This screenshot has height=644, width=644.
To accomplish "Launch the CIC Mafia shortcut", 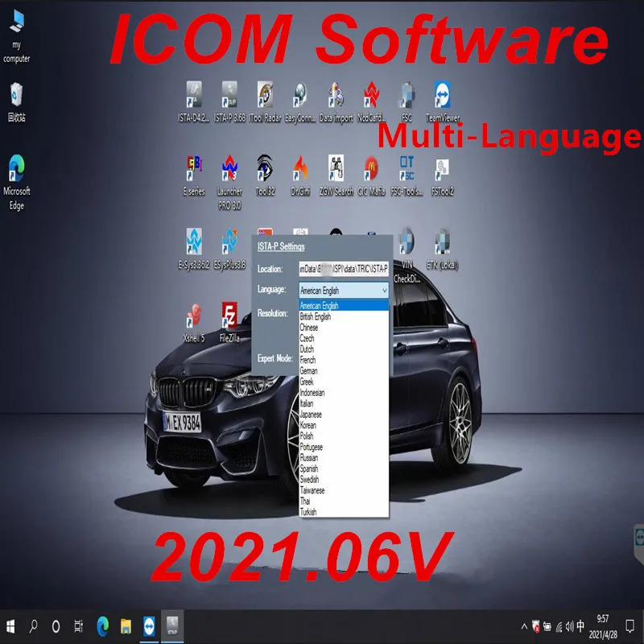I will tap(371, 175).
